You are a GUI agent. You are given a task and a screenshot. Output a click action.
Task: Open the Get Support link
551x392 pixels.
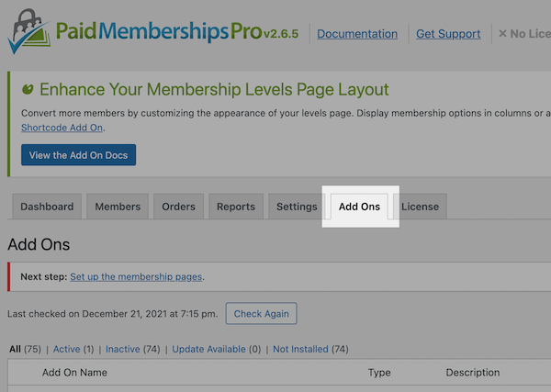[x=448, y=34]
